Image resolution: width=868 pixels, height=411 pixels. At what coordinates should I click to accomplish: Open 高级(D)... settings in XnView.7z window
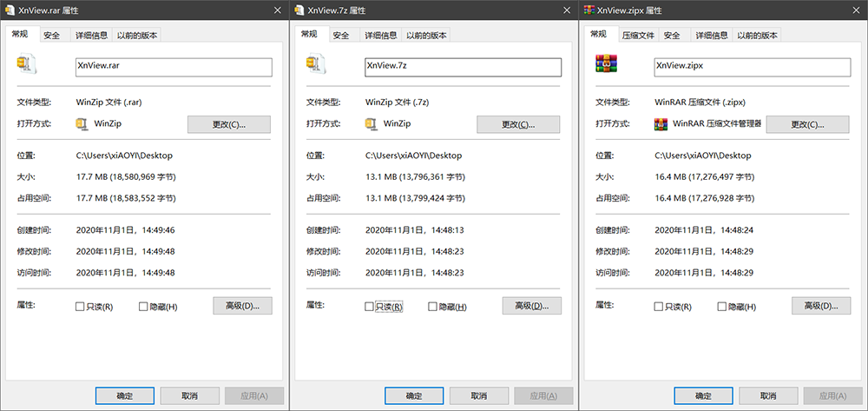click(532, 306)
